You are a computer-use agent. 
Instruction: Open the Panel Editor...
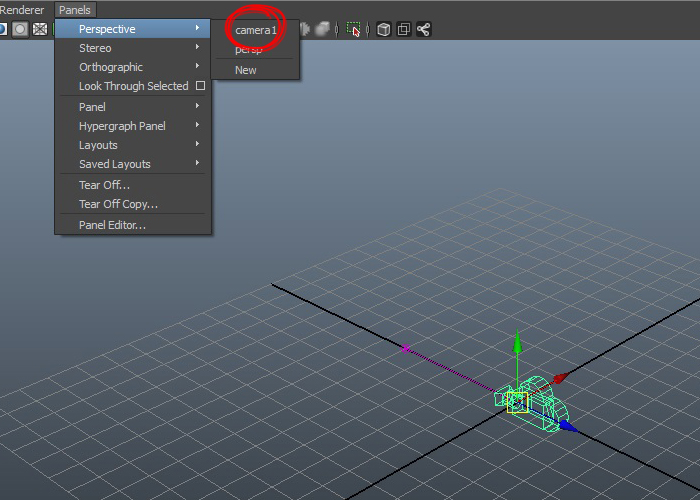(x=133, y=225)
